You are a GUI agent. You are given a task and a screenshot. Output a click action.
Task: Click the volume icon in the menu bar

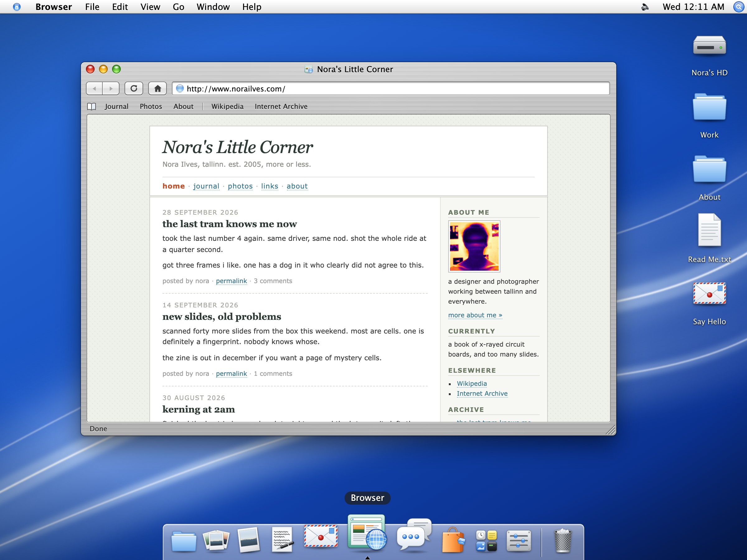point(645,7)
